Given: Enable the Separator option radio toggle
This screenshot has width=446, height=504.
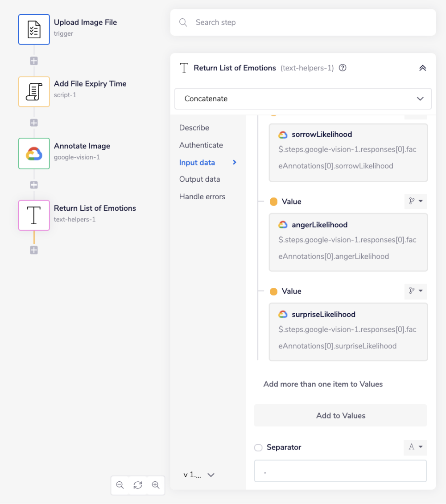Looking at the screenshot, I should [259, 447].
